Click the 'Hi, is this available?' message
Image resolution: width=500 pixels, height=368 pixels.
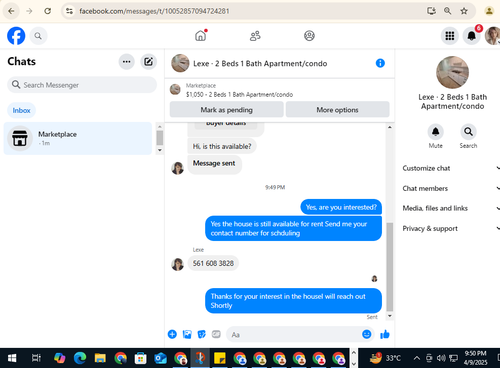[222, 146]
